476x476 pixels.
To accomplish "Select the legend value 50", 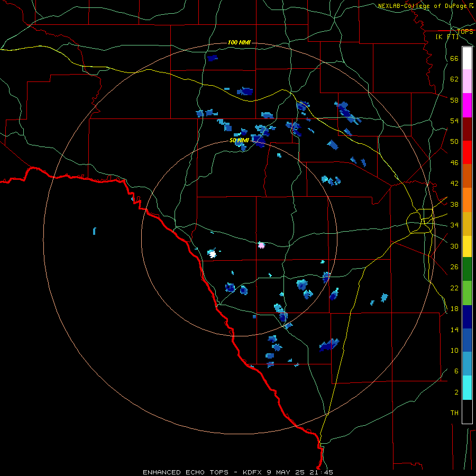I will pos(454,142).
